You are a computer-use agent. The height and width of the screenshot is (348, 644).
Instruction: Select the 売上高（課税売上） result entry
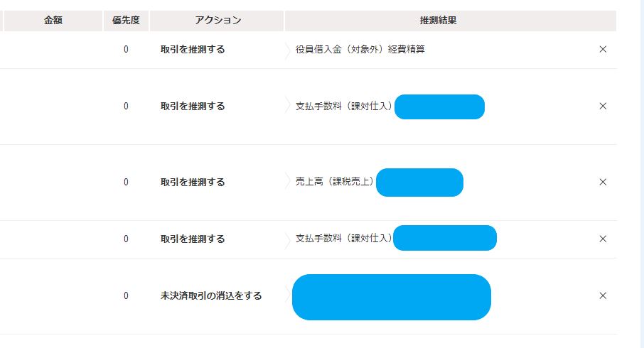335,182
